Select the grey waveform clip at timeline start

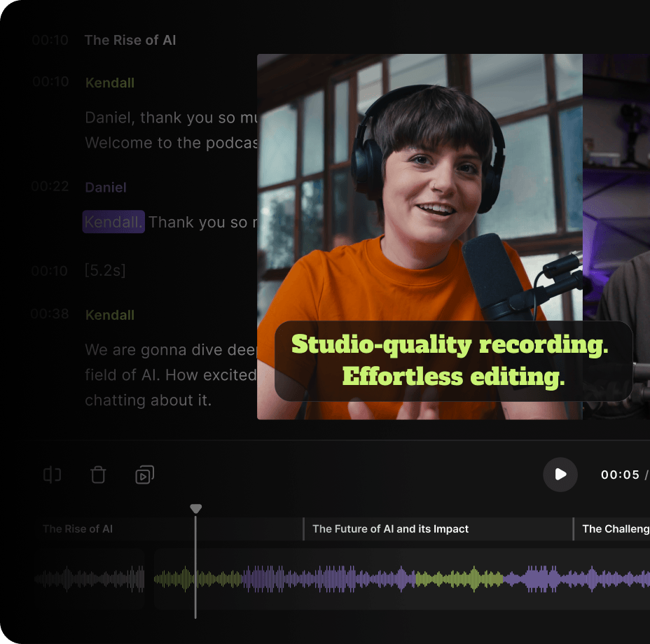tap(90, 579)
